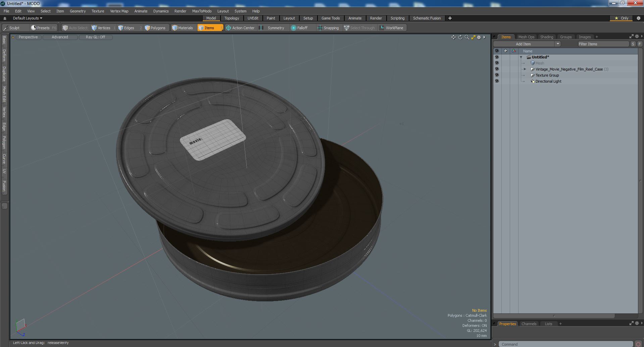
Task: Maximize the viewport with the expand icon
Action: click(x=473, y=37)
